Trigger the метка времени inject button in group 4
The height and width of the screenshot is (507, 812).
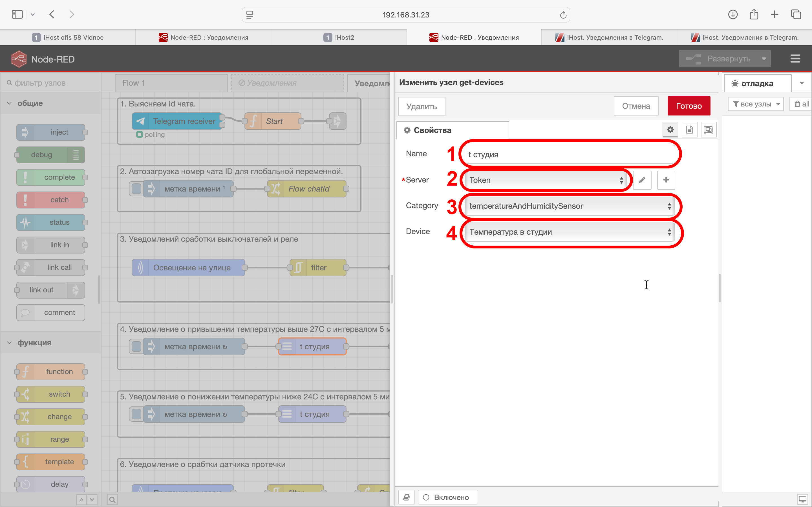[136, 347]
